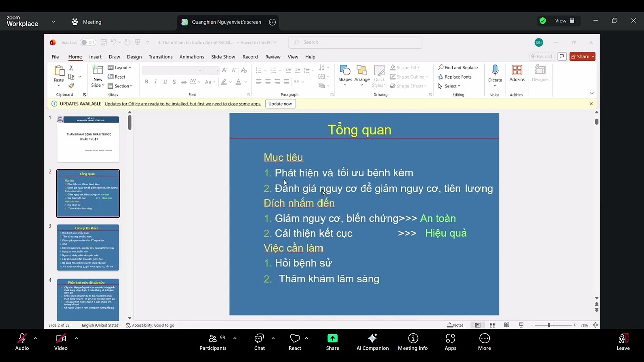This screenshot has width=644, height=362.
Task: Toggle the Notes pane in status bar
Action: coord(455,325)
